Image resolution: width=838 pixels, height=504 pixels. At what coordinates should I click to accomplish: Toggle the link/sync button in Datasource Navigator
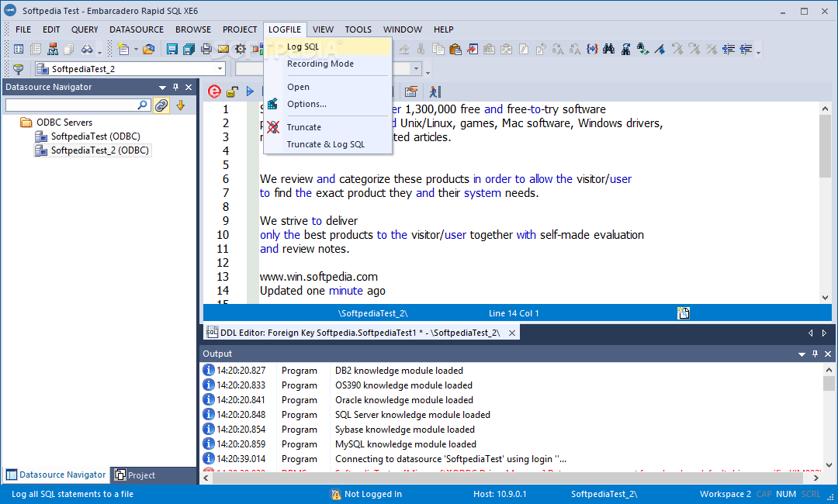pos(161,105)
